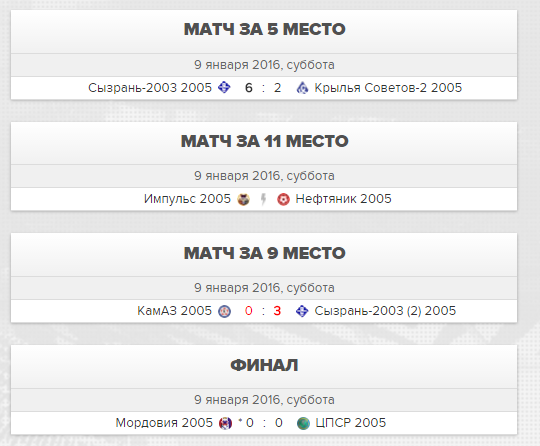
Task: Open the Сызрань-2003 (2) 2005 team page
Action: pyautogui.click(x=385, y=311)
